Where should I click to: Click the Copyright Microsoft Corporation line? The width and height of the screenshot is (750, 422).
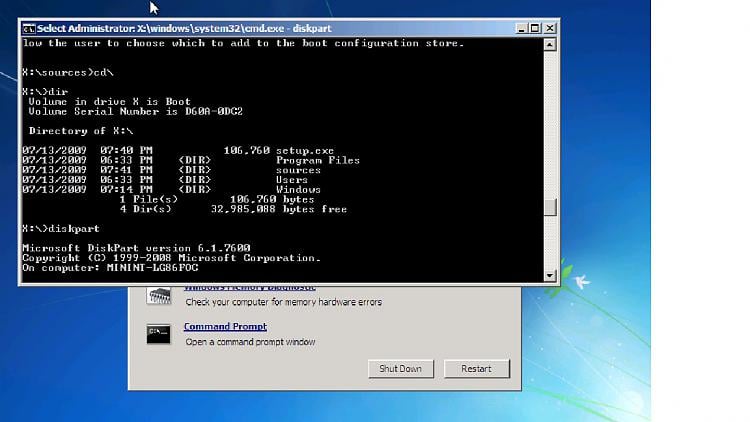click(171, 258)
